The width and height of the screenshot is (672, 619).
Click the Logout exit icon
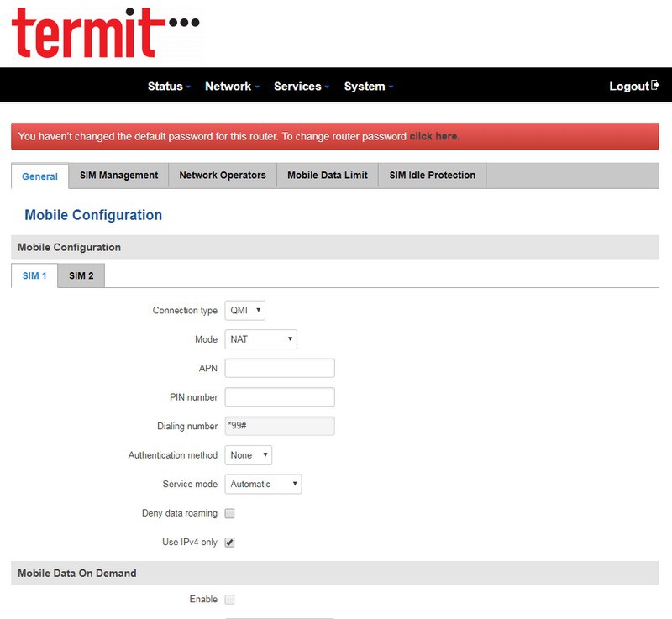[x=655, y=86]
